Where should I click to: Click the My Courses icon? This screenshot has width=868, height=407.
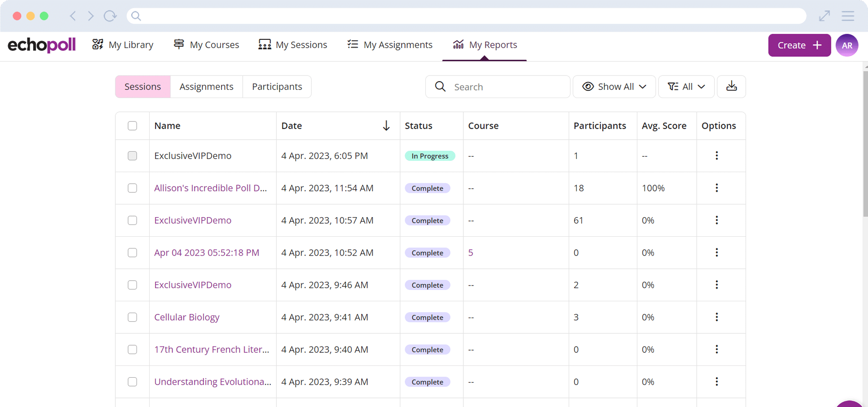click(x=179, y=44)
